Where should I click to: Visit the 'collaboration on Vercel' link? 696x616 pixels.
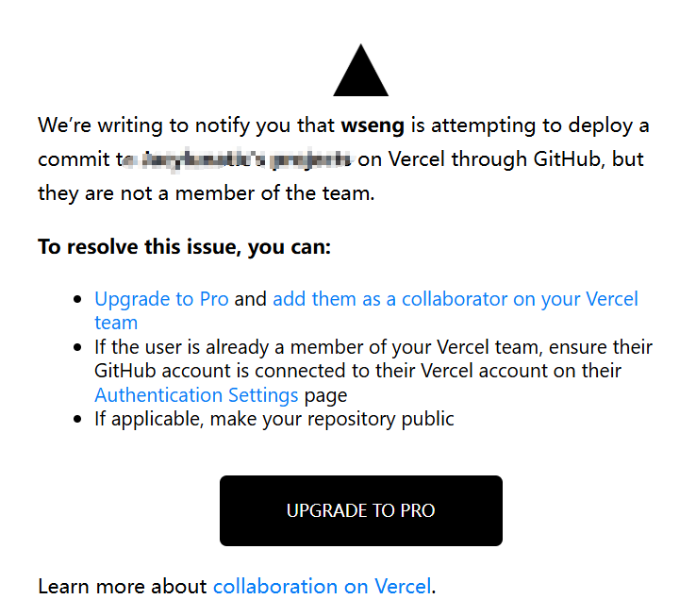click(x=323, y=586)
